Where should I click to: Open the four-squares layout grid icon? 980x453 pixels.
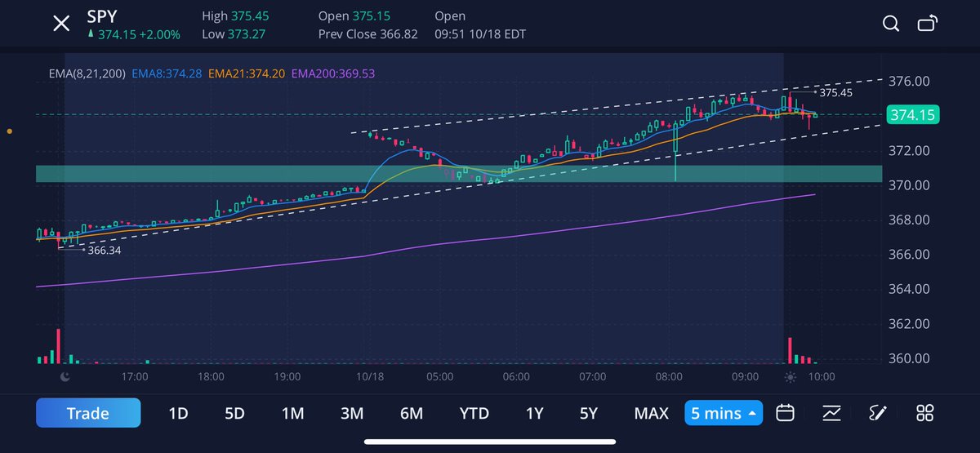(925, 413)
